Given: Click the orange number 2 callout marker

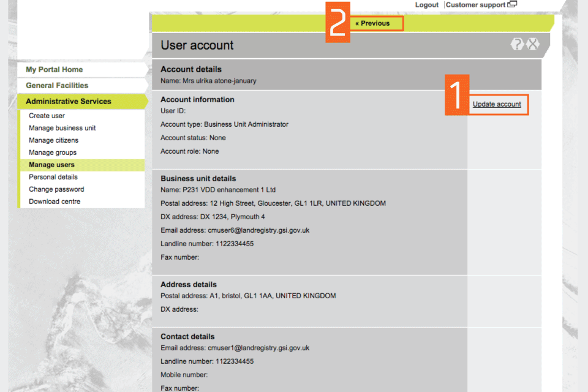Looking at the screenshot, I should tap(337, 24).
